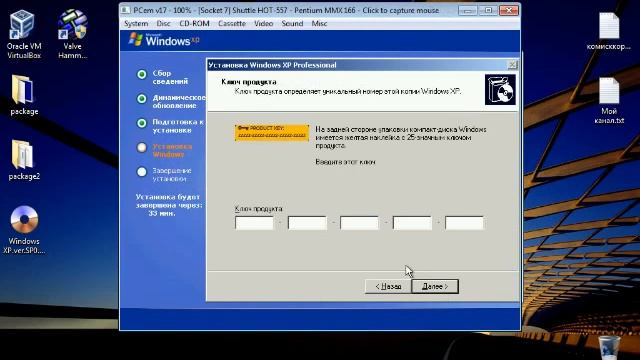This screenshot has width=640, height=360.
Task: Open the System menu in PCem
Action: 136,24
